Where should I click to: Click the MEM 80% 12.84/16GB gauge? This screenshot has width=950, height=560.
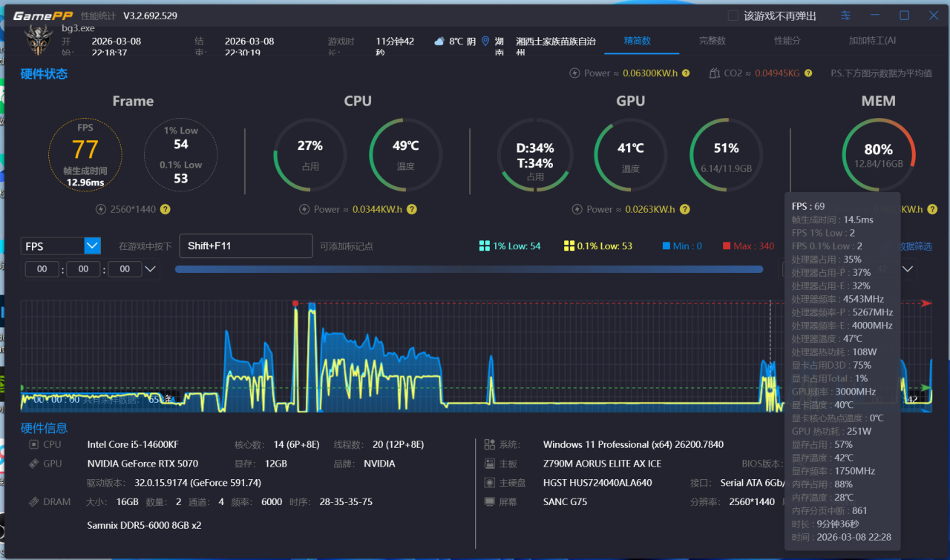(879, 155)
